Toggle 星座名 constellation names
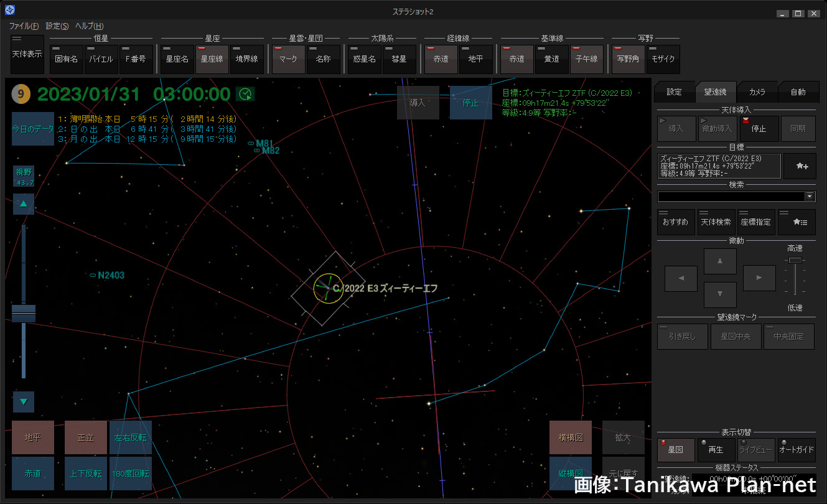Viewport: 827px width, 504px height. 177,59
